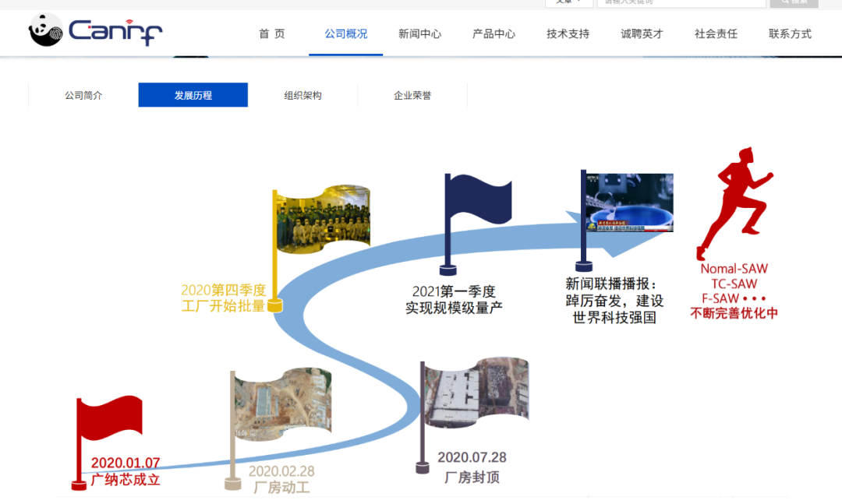Open 产品中心 from the navigation bar
This screenshot has width=842, height=504.
[x=494, y=33]
